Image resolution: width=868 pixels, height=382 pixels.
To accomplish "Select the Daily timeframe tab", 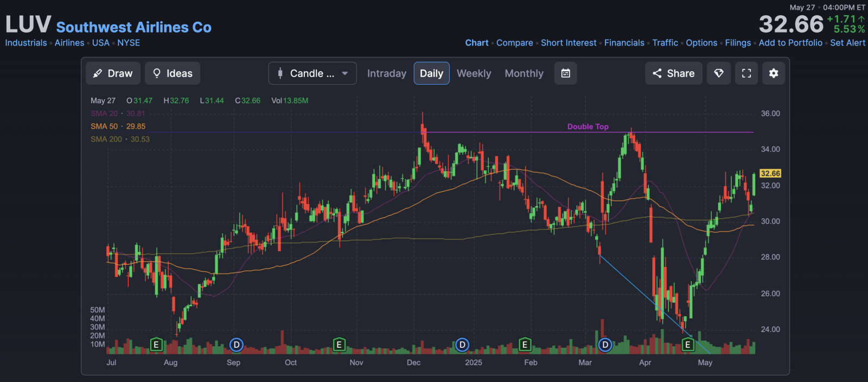I will point(431,73).
